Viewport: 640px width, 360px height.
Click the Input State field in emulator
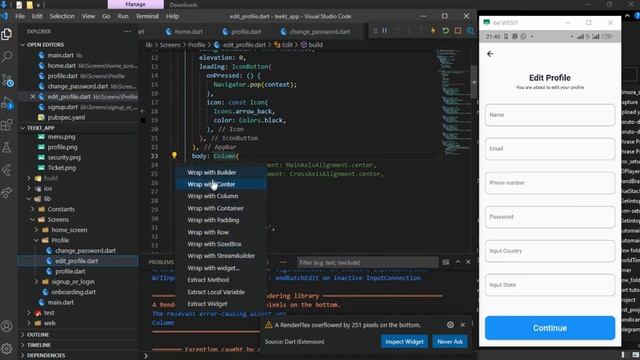[x=550, y=285]
